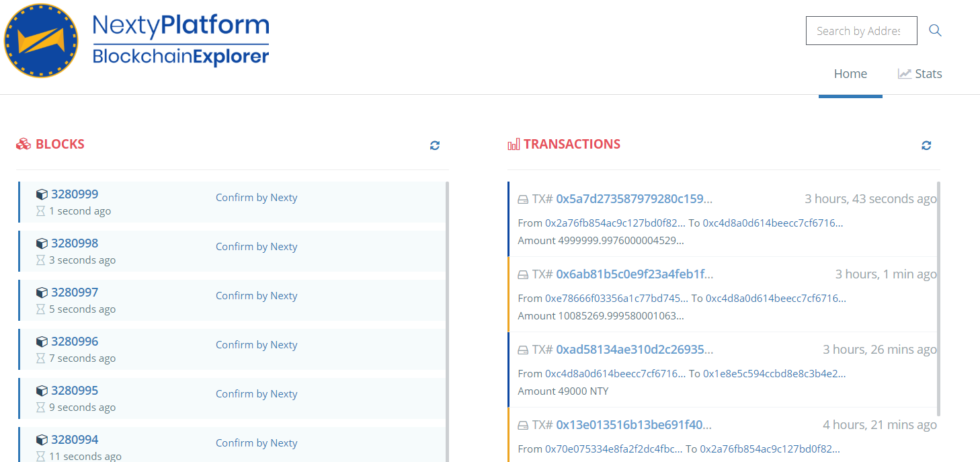Click Nexty confirmer link on block 3280999

[284, 198]
